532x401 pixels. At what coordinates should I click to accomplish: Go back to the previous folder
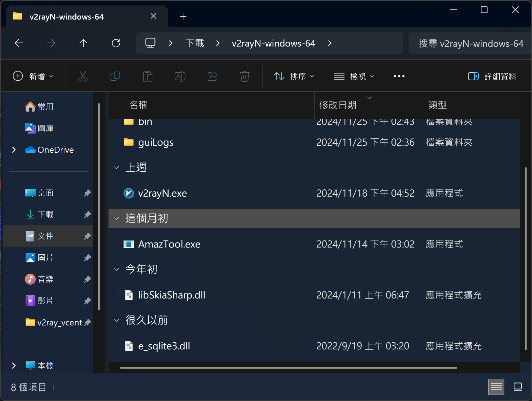pos(19,43)
